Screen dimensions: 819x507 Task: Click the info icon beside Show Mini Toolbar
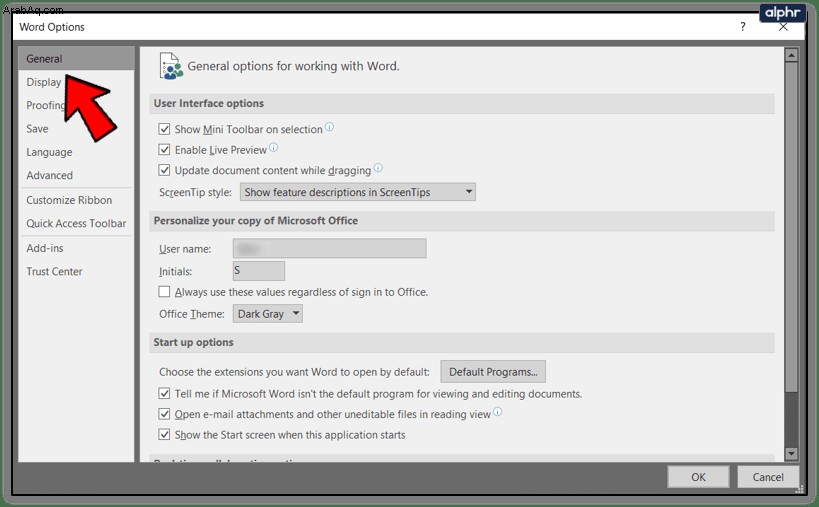click(x=330, y=127)
